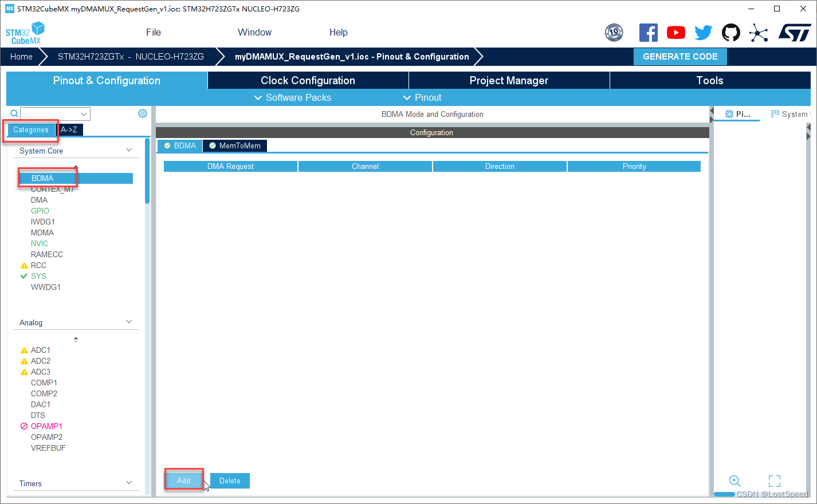Switch to Project Manager tab
The height and width of the screenshot is (504, 817).
pos(509,80)
